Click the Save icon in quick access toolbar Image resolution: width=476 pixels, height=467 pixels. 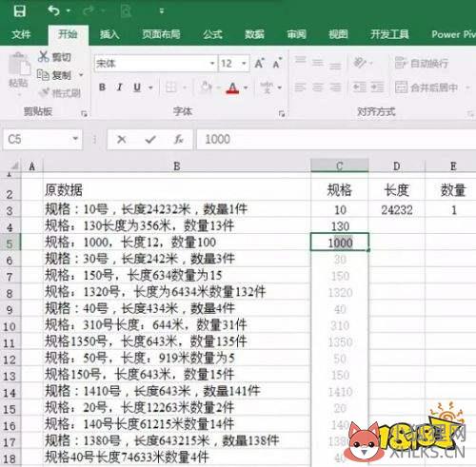[x=20, y=11]
